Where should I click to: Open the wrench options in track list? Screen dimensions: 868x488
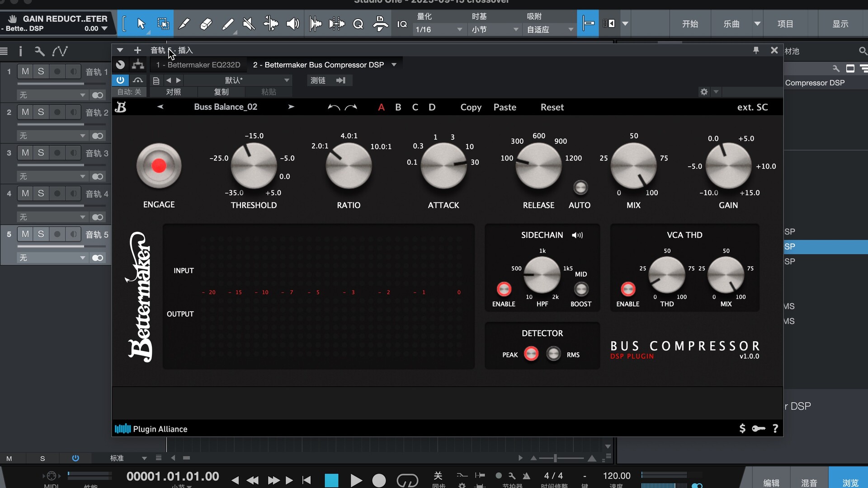tap(39, 51)
